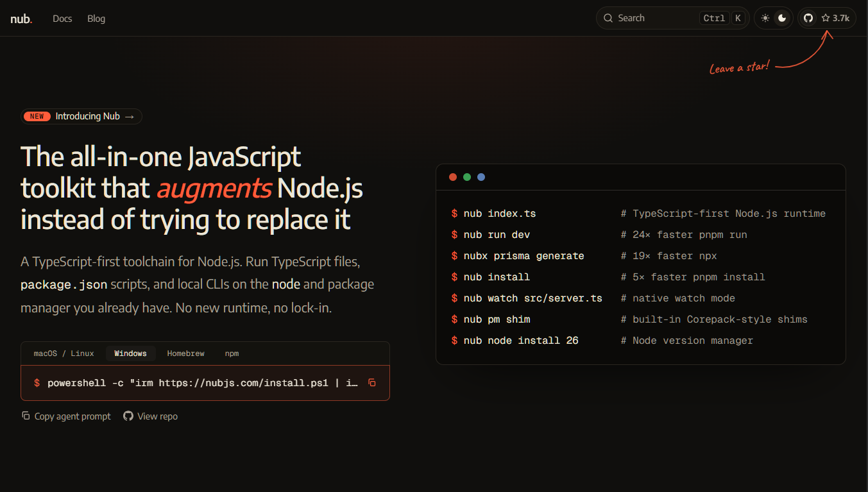Select the macOS / Linux tab
This screenshot has width=868, height=492.
click(64, 353)
